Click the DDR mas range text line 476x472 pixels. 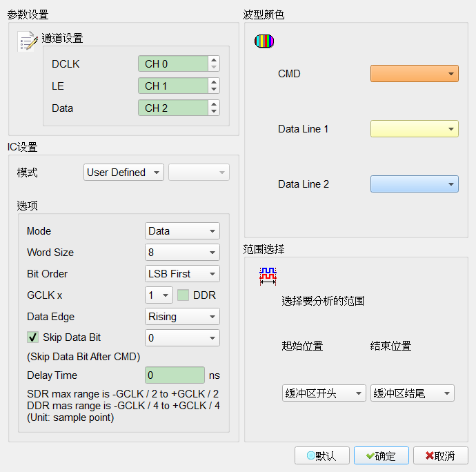click(x=123, y=406)
